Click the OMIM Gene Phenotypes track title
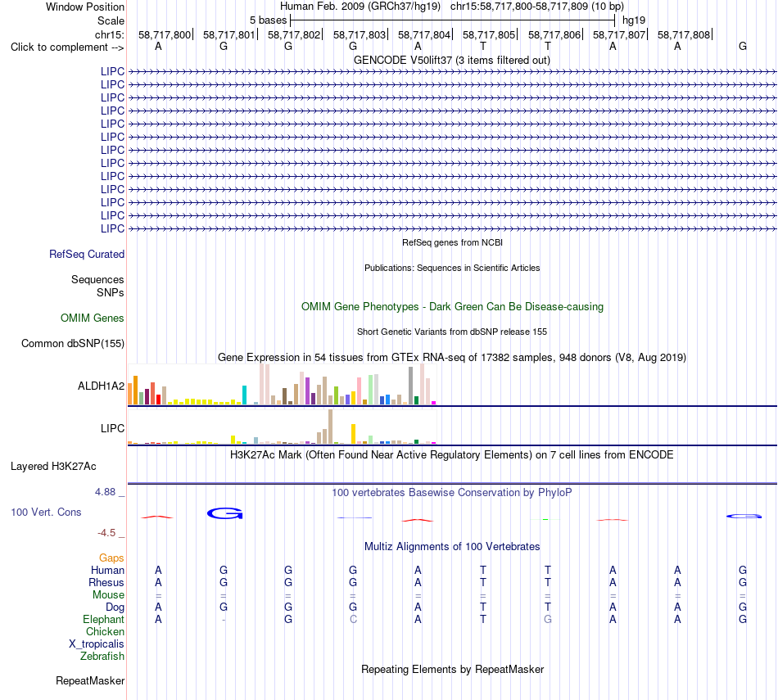 click(452, 306)
